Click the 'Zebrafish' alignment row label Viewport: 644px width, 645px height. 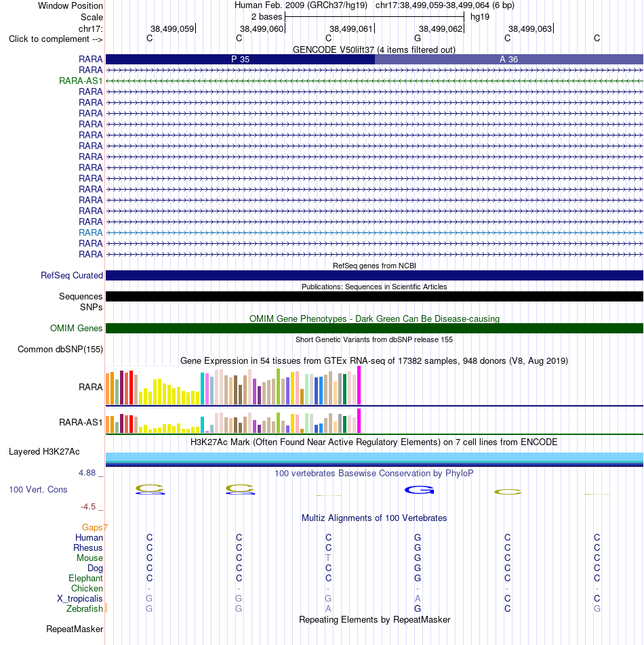coord(85,609)
